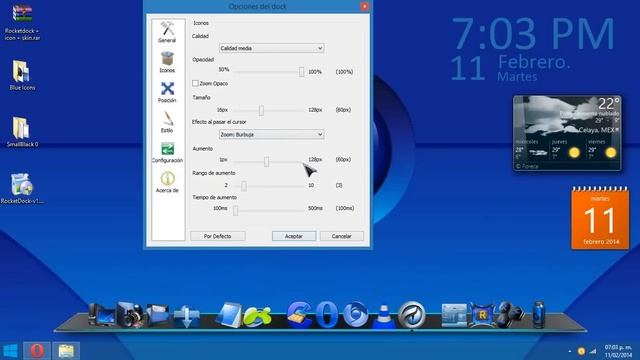Click the taskbar clock showing 07:03 p. m.
The width and height of the screenshot is (640, 360).
[x=618, y=351]
